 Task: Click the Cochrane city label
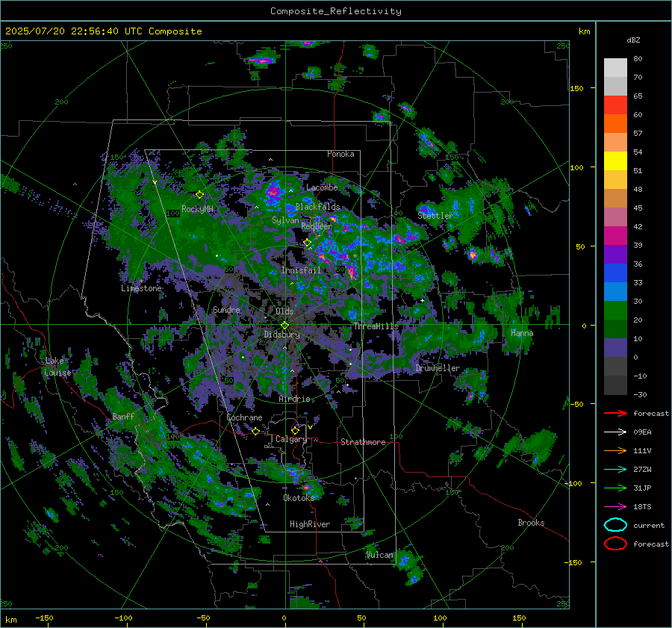pos(244,417)
